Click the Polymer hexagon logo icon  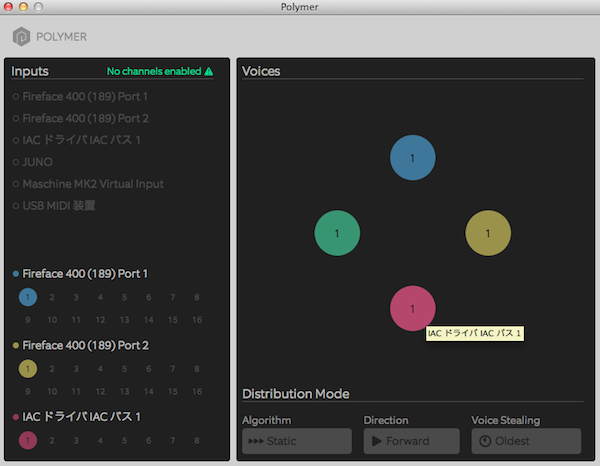[21, 37]
